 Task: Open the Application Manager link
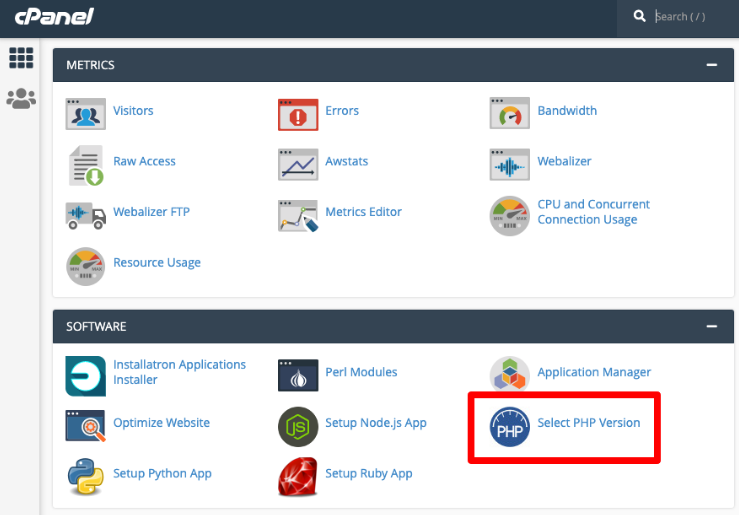coord(594,372)
